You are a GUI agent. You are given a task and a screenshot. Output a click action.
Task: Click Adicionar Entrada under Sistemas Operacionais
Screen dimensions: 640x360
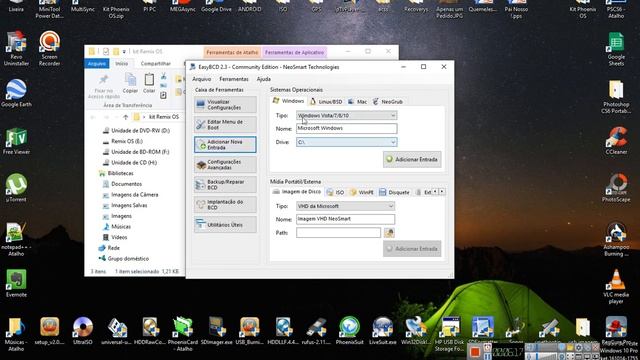tap(412, 160)
